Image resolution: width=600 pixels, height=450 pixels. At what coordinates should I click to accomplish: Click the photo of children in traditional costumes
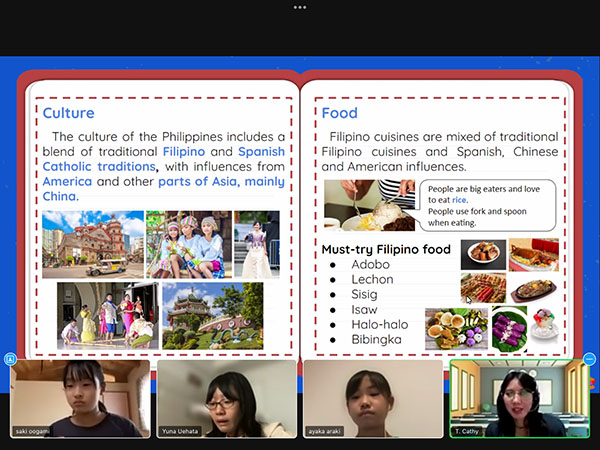pyautogui.click(x=188, y=243)
